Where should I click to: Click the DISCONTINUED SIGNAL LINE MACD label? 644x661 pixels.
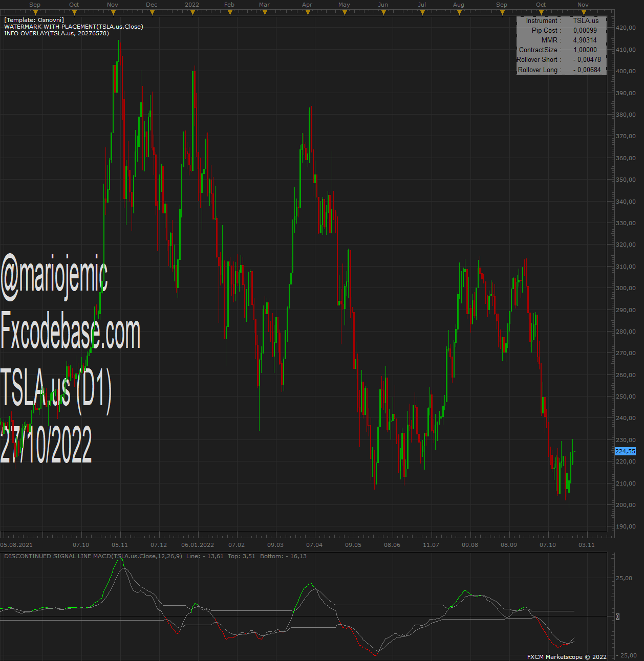pyautogui.click(x=93, y=556)
